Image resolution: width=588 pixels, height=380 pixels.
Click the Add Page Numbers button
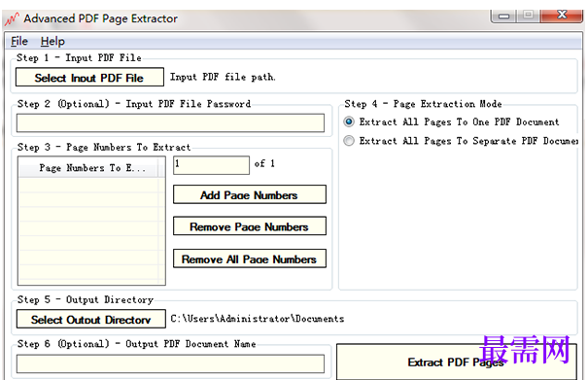(x=250, y=194)
